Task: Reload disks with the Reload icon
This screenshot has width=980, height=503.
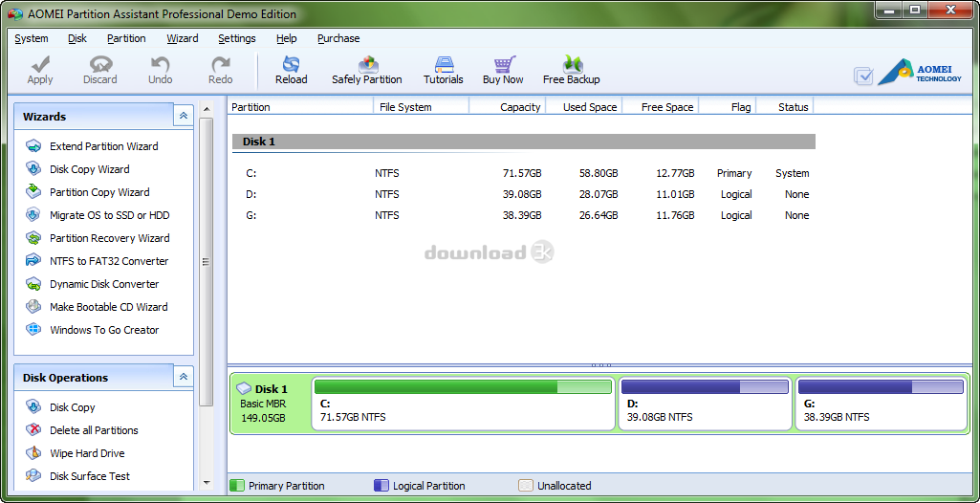Action: point(292,64)
